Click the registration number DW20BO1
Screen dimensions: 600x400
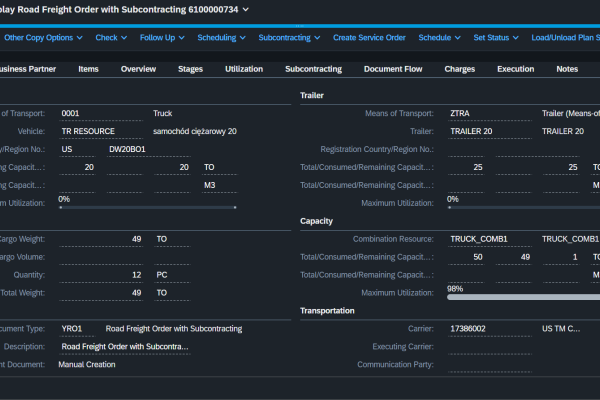(x=148, y=149)
